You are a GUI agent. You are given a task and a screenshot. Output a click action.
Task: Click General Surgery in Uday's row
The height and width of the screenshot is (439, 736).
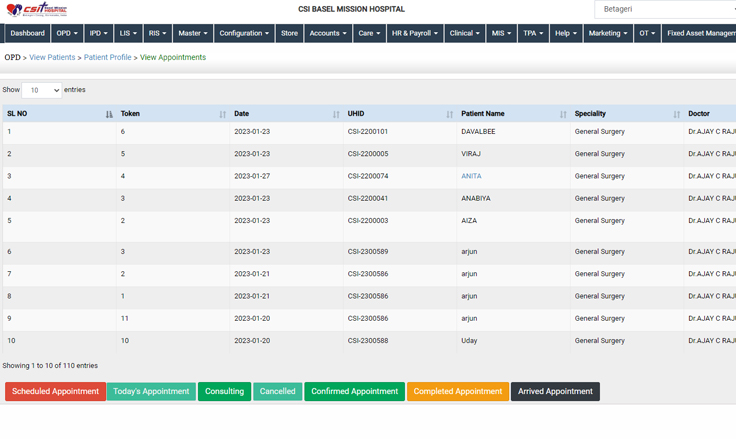click(599, 341)
